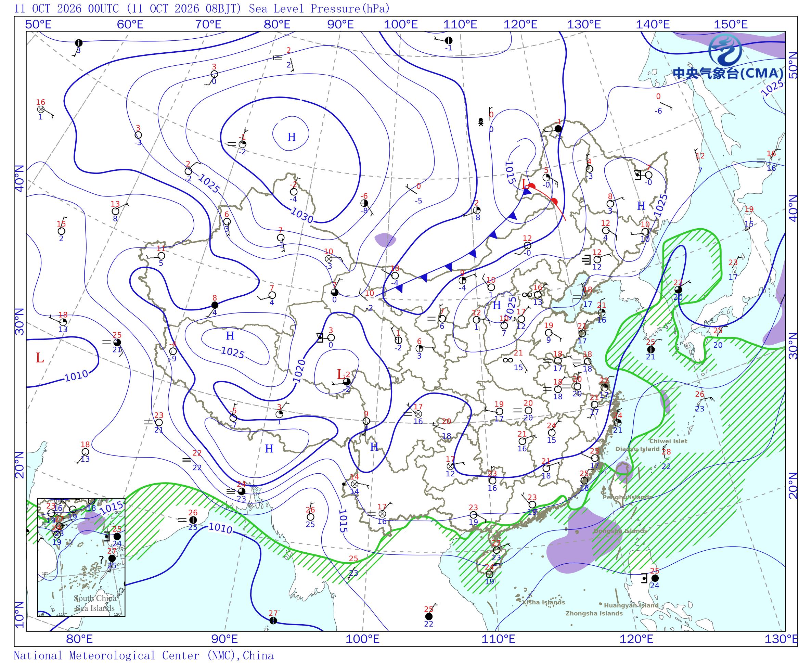Click the red warm front semicircle nearest the L
This screenshot has width=812, height=667.
532,187
